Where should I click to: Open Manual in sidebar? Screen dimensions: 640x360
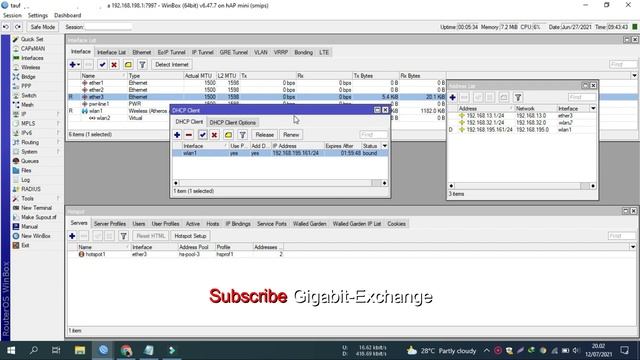29,227
